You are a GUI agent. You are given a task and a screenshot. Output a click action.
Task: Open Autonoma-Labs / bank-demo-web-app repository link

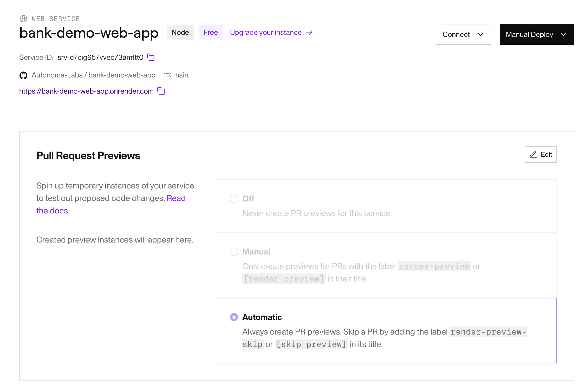point(94,75)
